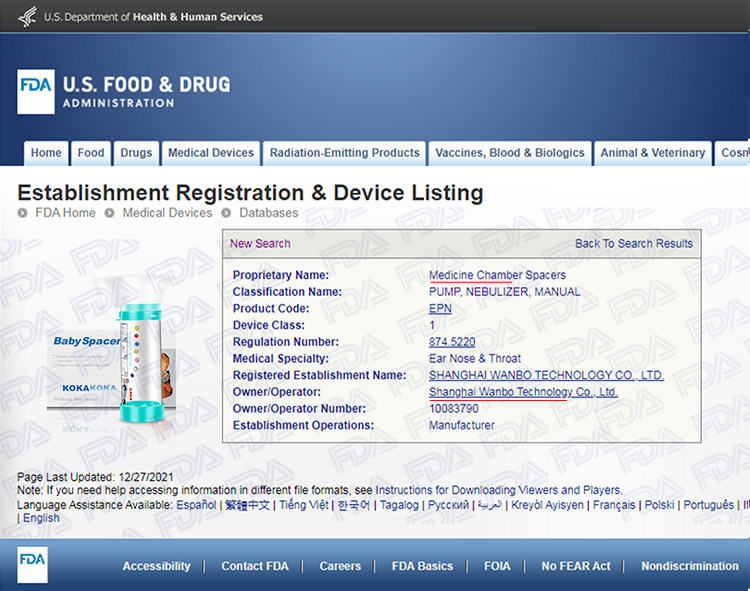The image size is (750, 591).
Task: Switch language to Português
Action: pyautogui.click(x=708, y=504)
